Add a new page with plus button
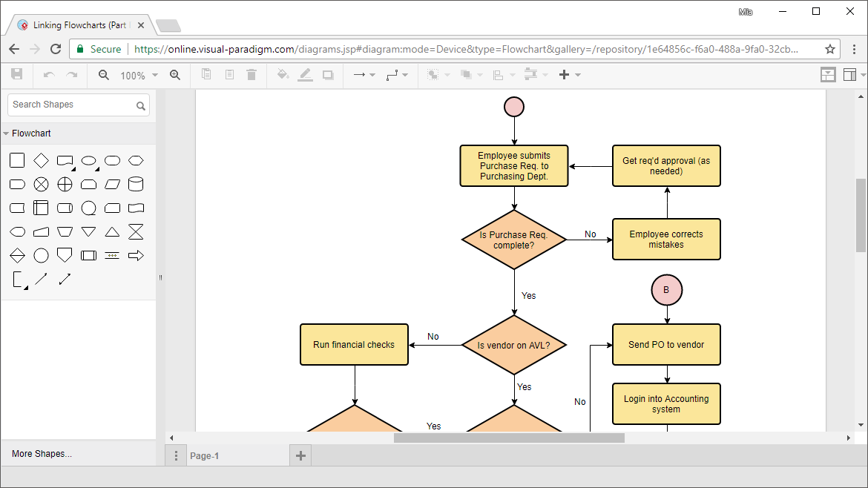Viewport: 868px width, 488px height. pyautogui.click(x=300, y=455)
